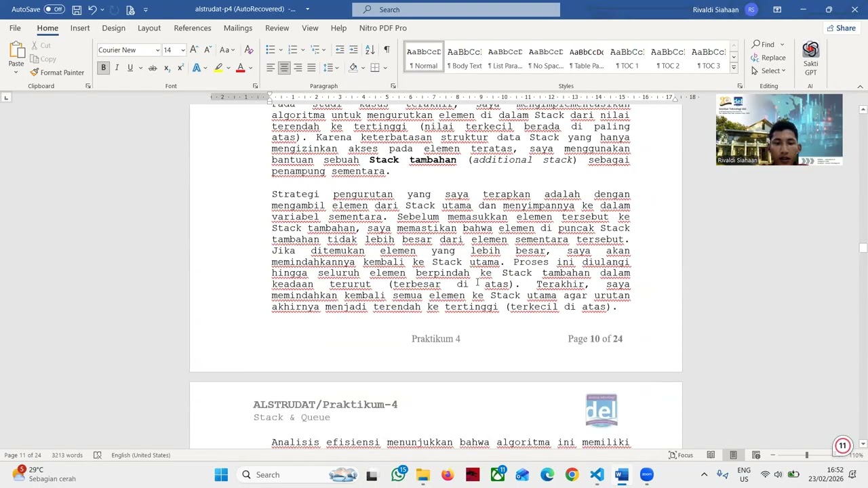868x488 pixels.
Task: Toggle bold formatting
Action: [103, 68]
